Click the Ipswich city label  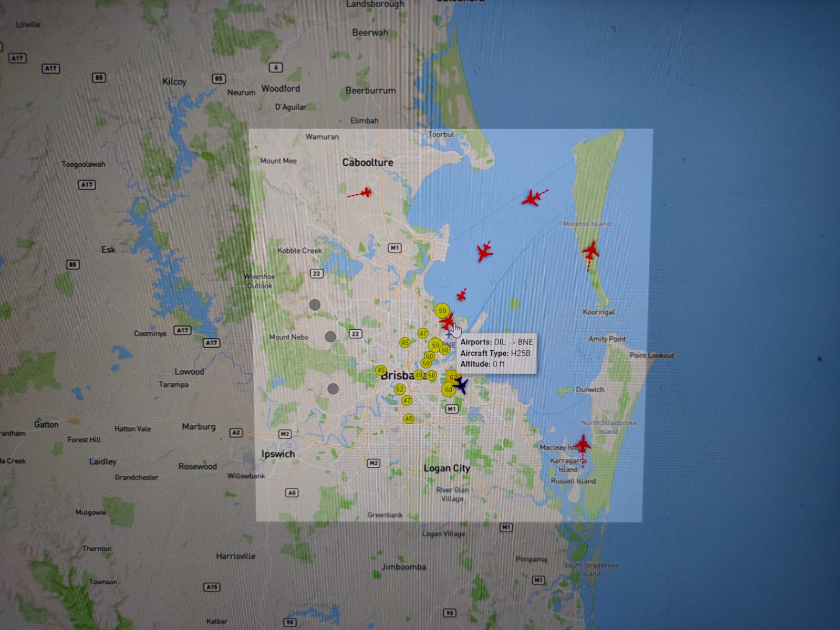coord(278,454)
